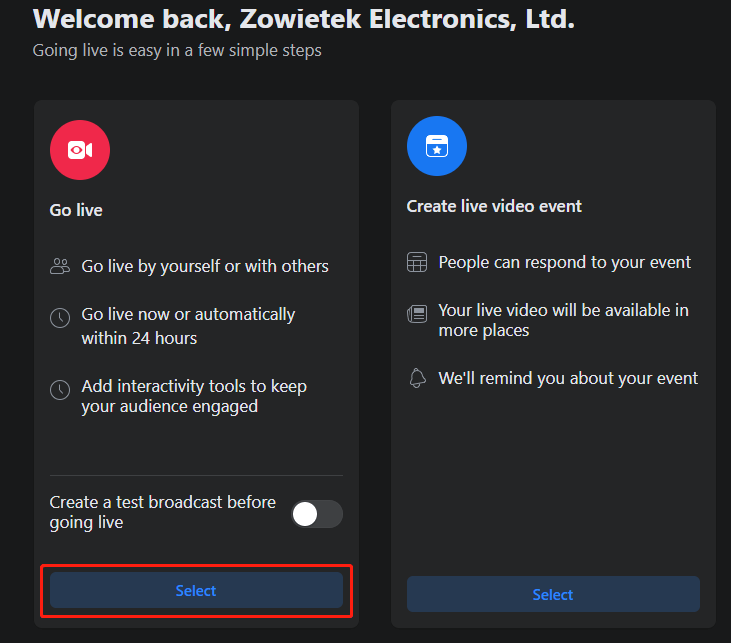
Task: Click the clock icon beside 'Add interactivity tools'
Action: point(60,389)
